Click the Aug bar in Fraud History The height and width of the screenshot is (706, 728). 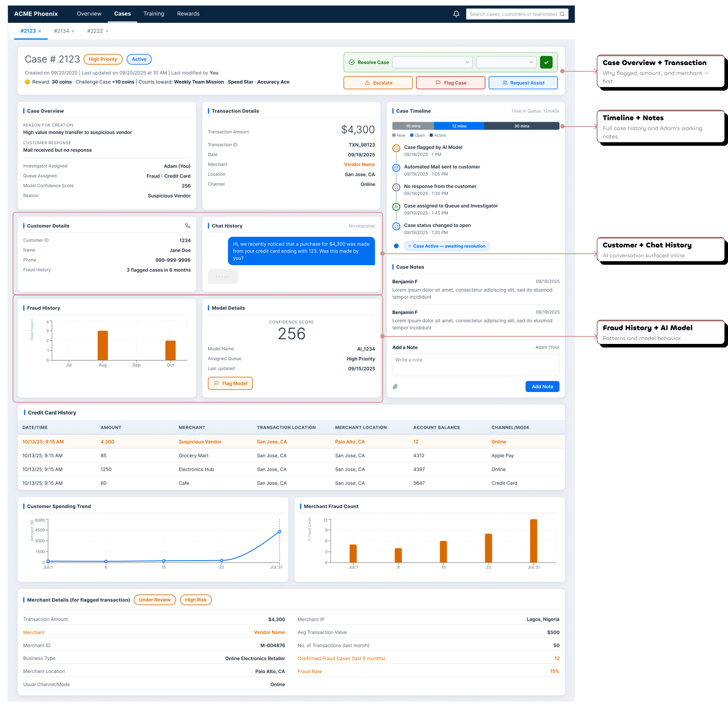(x=103, y=346)
